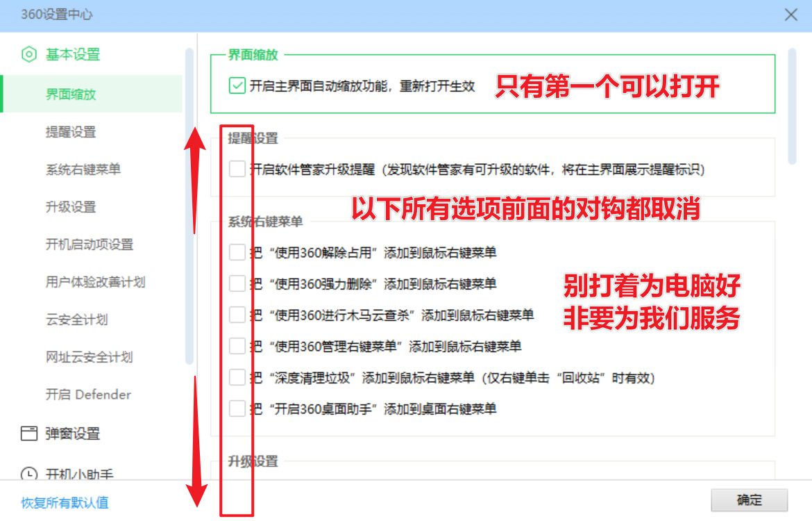Click the 界面缩放 section heading
Viewport: 812px width, 521px height.
coord(253,54)
